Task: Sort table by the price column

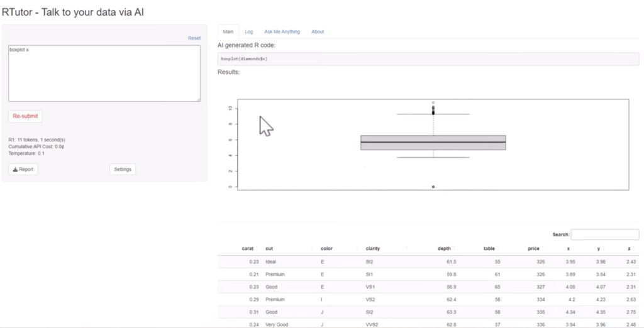Action: coord(533,249)
